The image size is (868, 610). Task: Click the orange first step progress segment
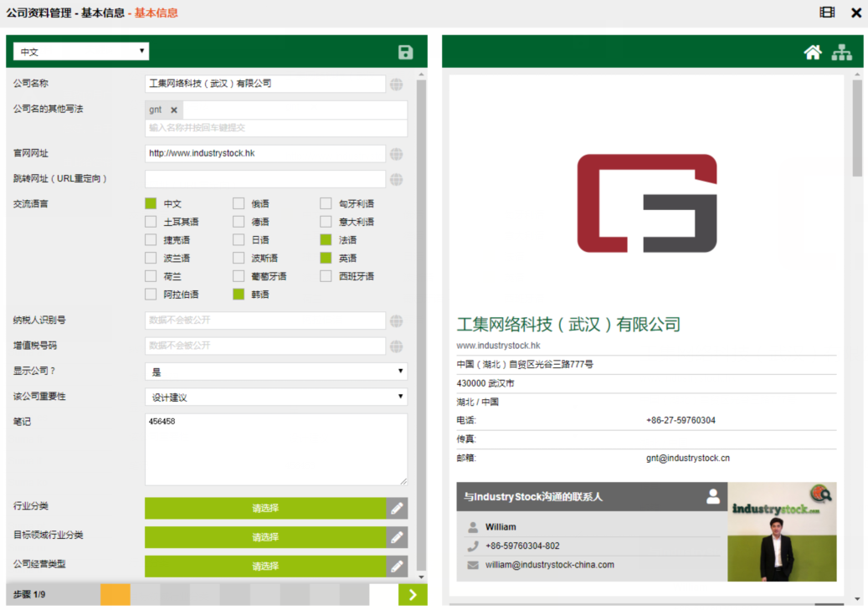pyautogui.click(x=115, y=595)
